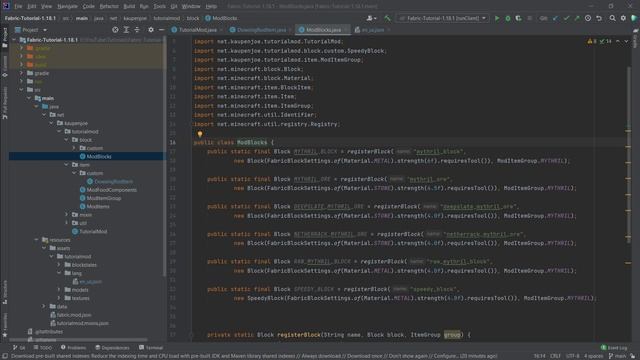Viewport: 640px width, 360px height.
Task: Expand the models folder
Action: click(x=59, y=290)
